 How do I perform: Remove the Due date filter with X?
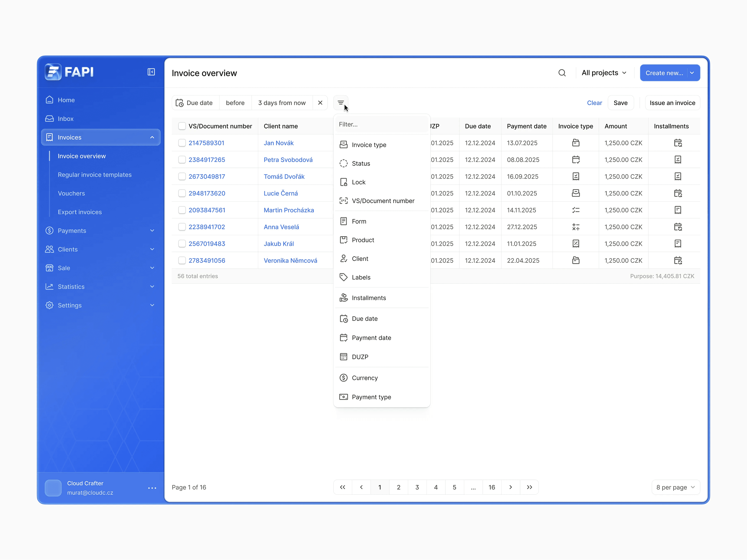320,103
